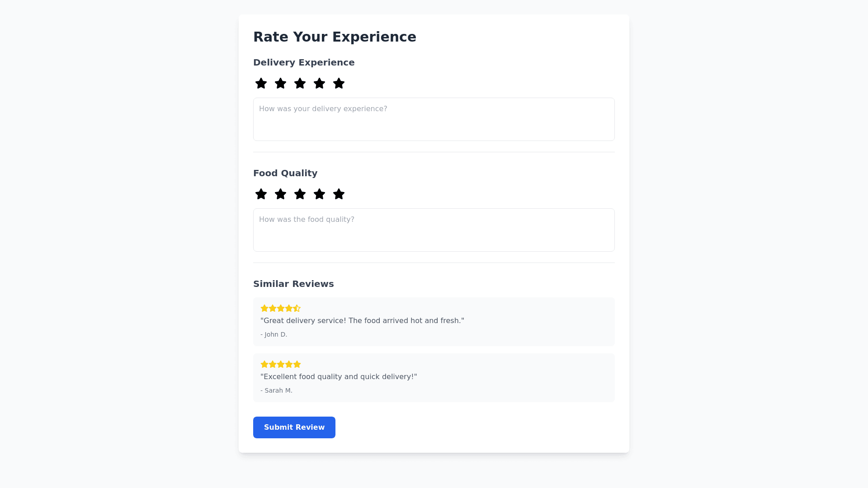Focus the food quality comment field
This screenshot has width=868, height=488.
[434, 230]
